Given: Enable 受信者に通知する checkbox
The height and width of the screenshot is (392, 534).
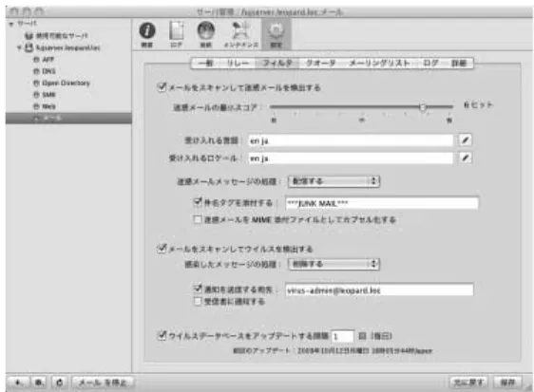Looking at the screenshot, I should pyautogui.click(x=198, y=301).
